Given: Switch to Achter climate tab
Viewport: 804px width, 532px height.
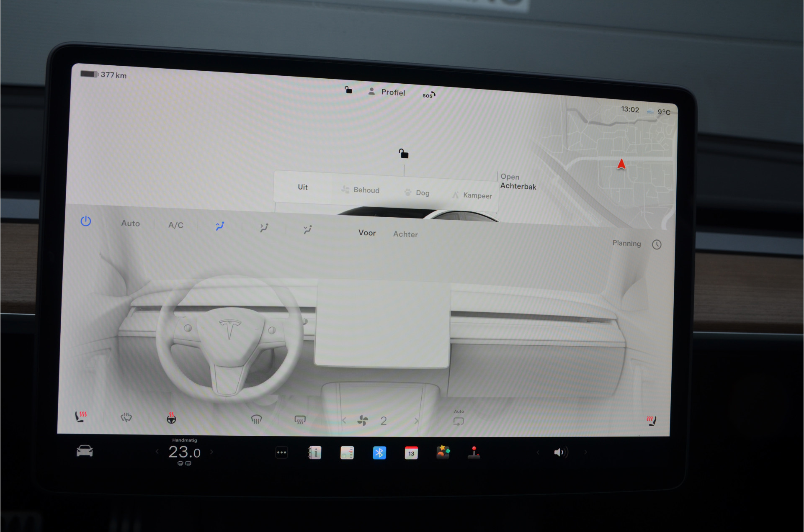Looking at the screenshot, I should point(405,234).
